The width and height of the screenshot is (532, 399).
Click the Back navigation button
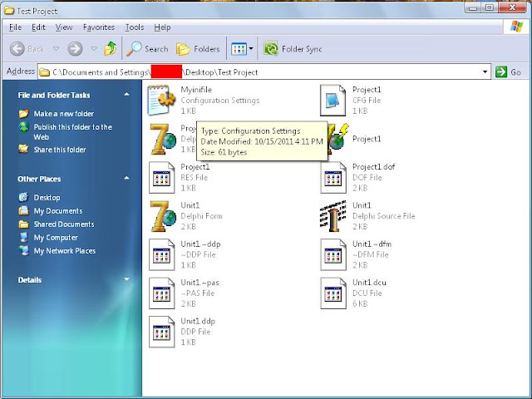click(27, 49)
